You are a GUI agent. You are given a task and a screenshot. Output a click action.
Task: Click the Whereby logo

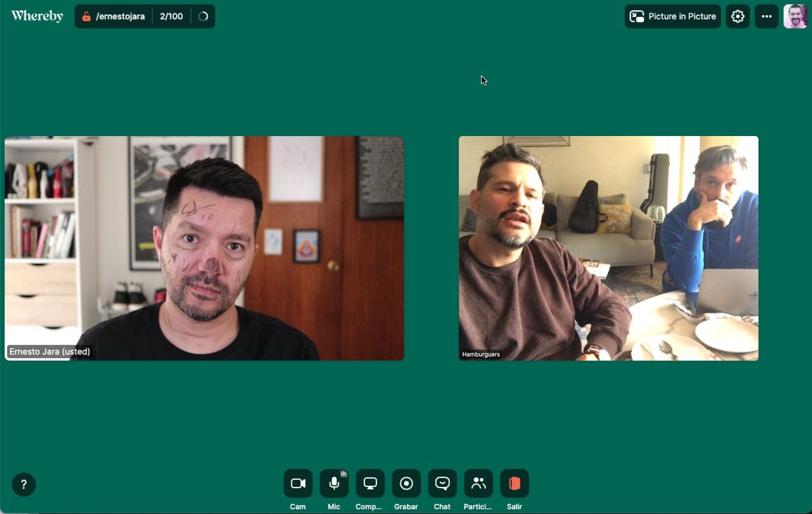[37, 16]
